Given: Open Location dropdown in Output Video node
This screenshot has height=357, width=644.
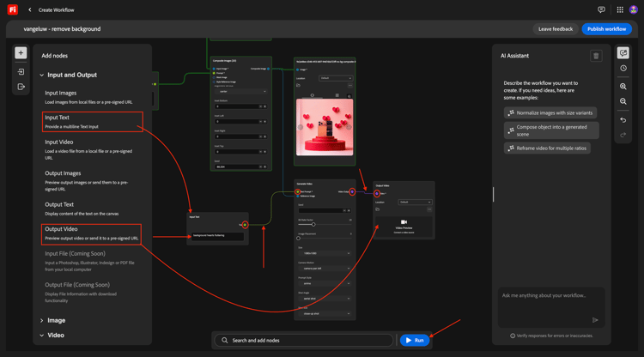Looking at the screenshot, I should [x=415, y=202].
